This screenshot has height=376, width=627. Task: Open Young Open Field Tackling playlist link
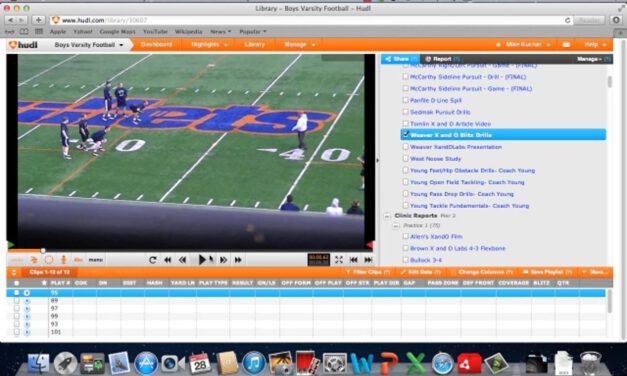tap(467, 182)
